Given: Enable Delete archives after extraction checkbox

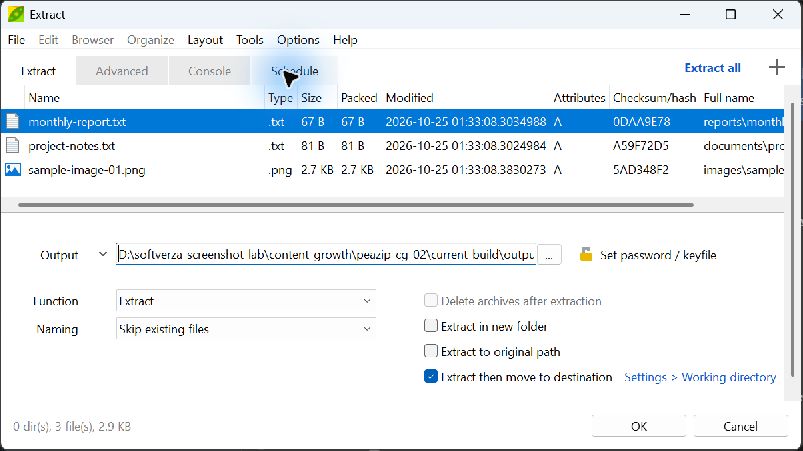Looking at the screenshot, I should (431, 300).
